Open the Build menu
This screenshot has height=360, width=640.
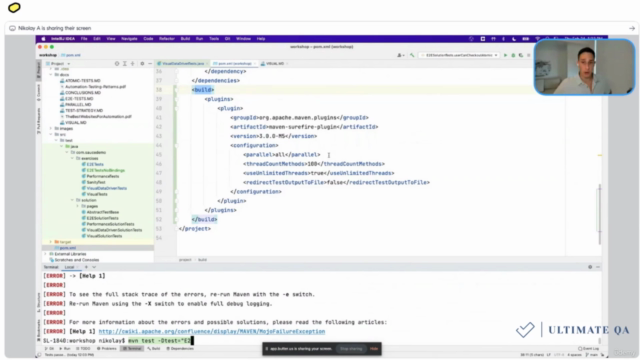coord(185,39)
